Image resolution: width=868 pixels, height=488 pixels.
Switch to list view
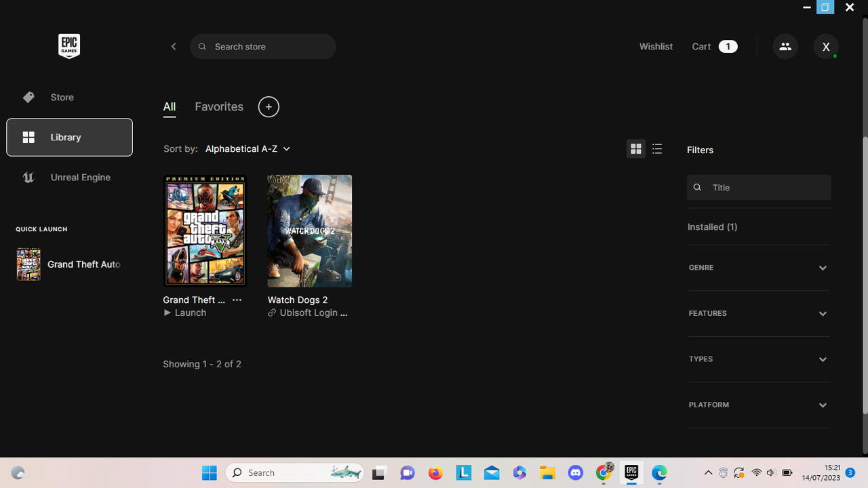(657, 149)
